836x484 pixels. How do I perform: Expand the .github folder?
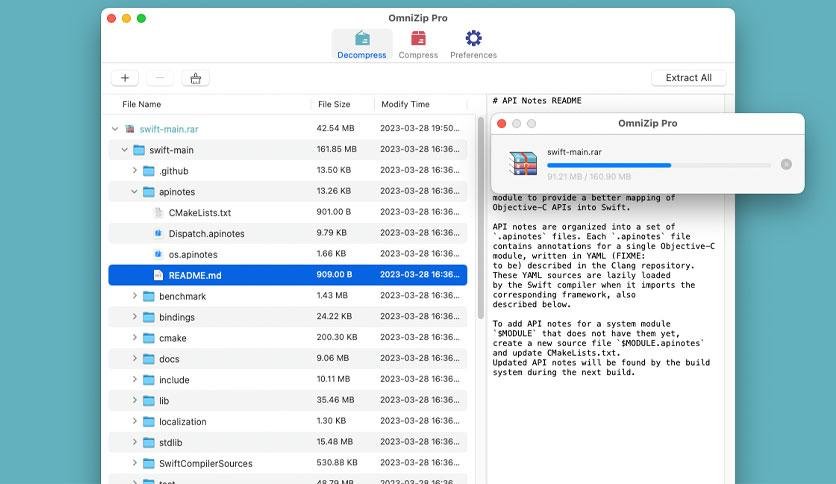(134, 171)
